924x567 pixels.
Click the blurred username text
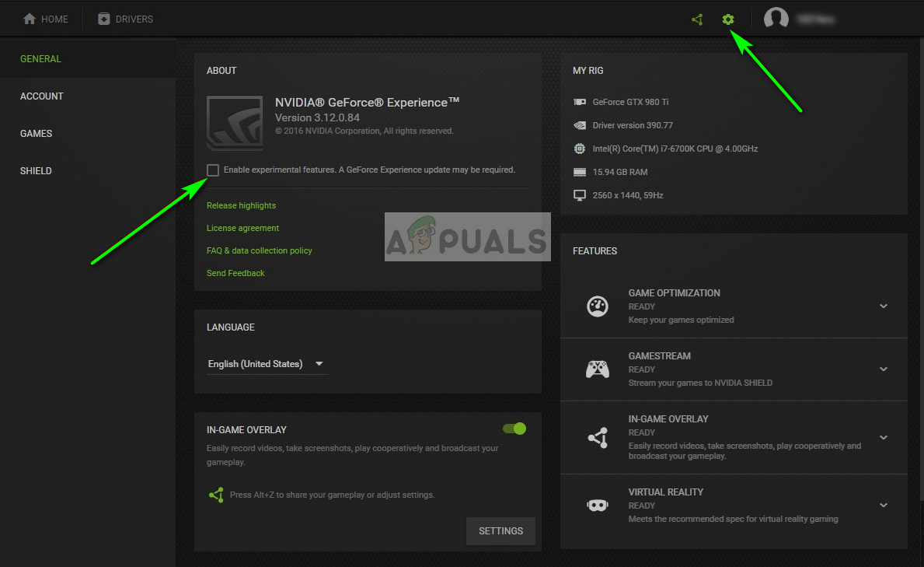tap(816, 19)
